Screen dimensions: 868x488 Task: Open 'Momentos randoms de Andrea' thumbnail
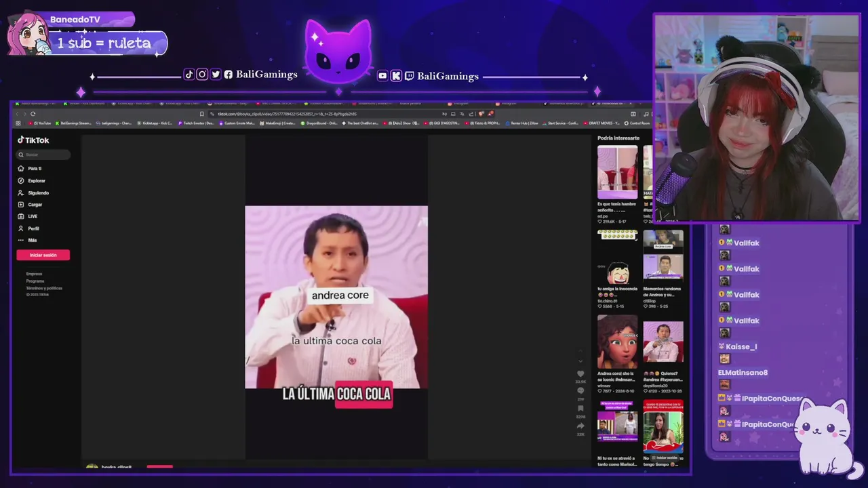click(663, 257)
